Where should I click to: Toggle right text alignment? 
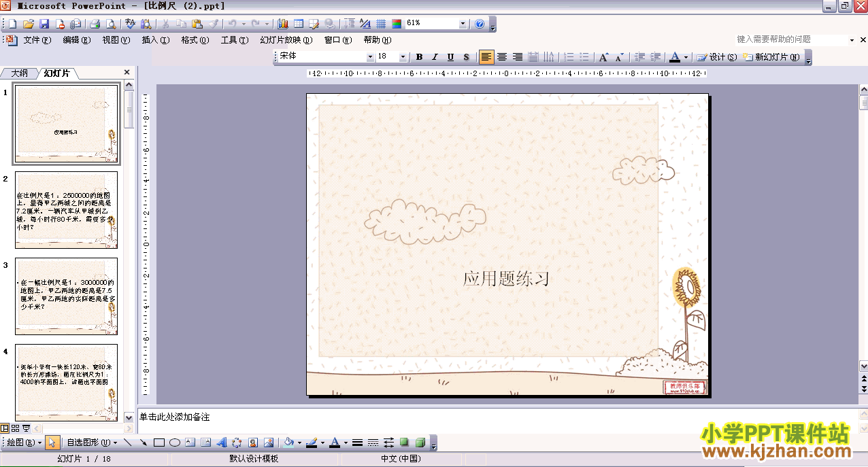click(x=518, y=57)
